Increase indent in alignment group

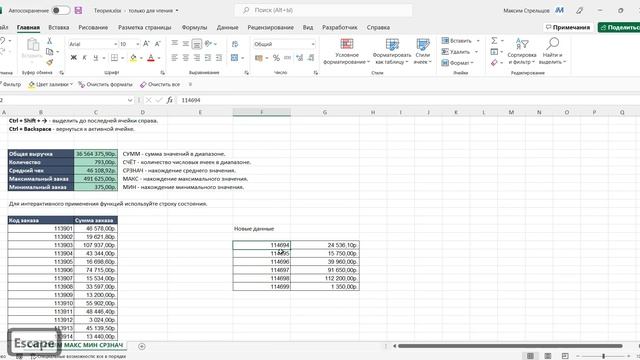[219, 58]
